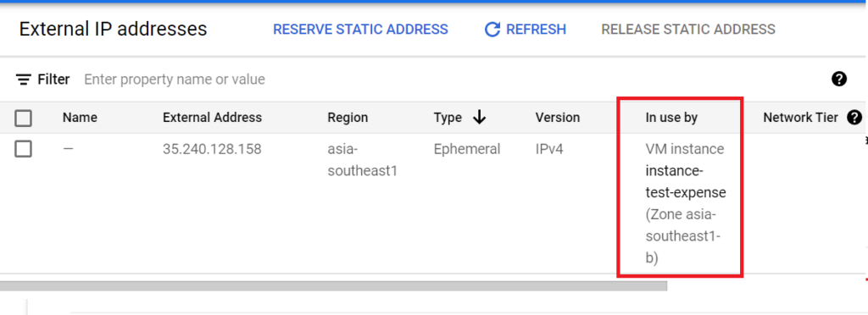The height and width of the screenshot is (315, 868).
Task: Sort by Region column header
Action: click(348, 117)
